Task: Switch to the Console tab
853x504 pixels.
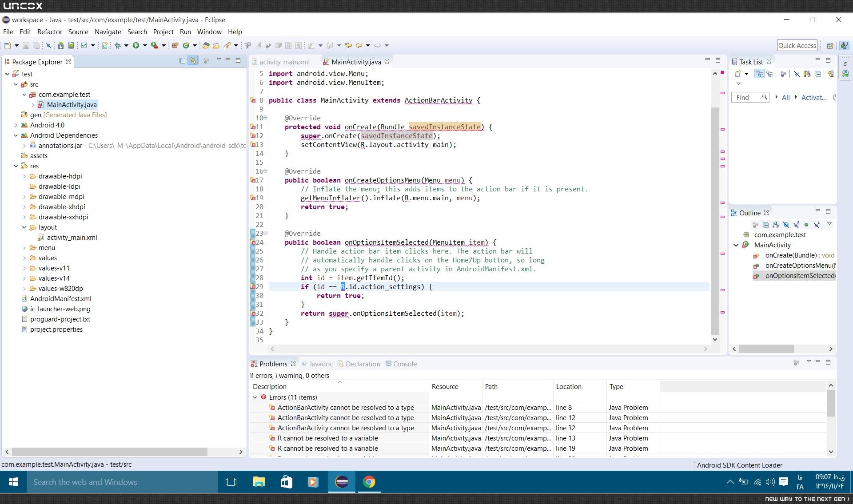Action: 401,364
